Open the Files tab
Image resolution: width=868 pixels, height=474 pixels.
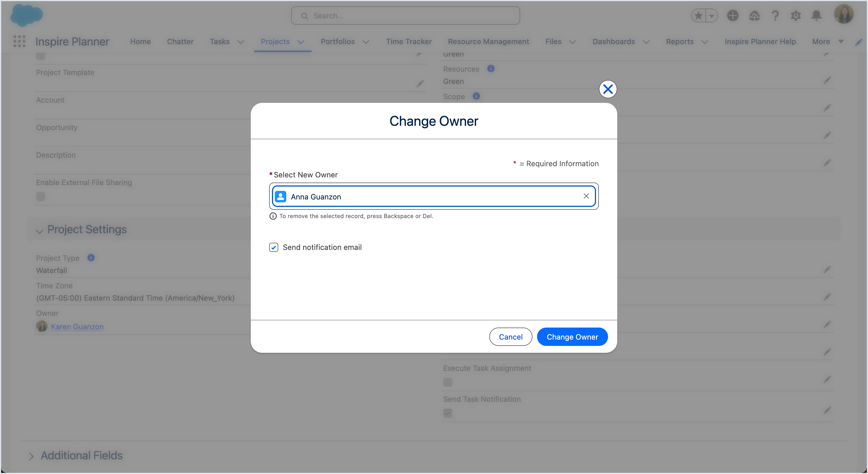553,42
